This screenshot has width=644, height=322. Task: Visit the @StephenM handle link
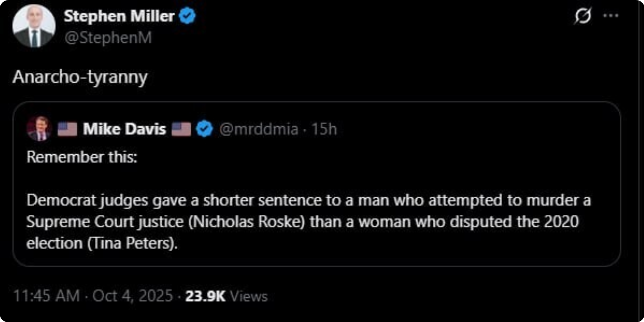click(108, 38)
